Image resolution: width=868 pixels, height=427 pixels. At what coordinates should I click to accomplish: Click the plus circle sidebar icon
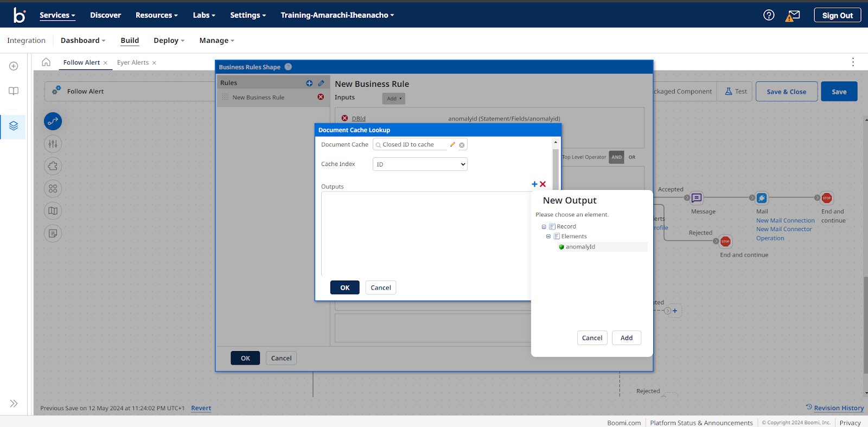14,66
